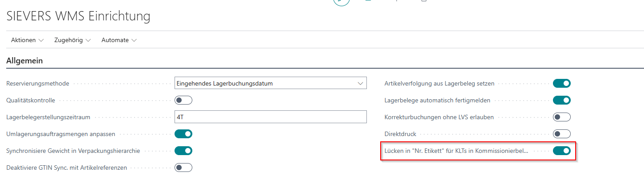Click the Lagerbelegerstellungszeitraum input field showing 4T

tap(270, 117)
